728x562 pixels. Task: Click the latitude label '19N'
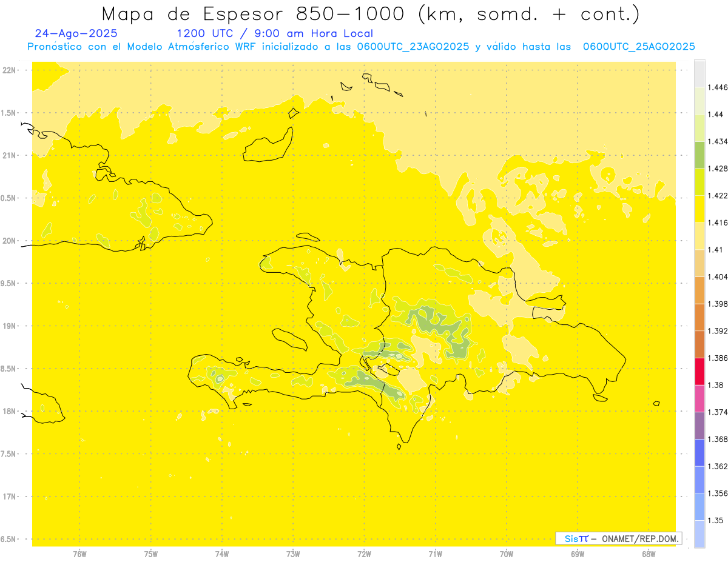tap(10, 326)
